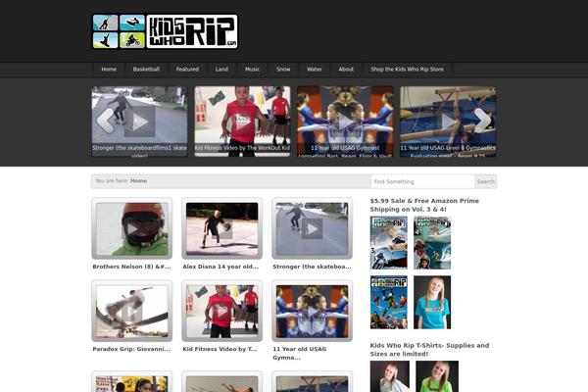Image resolution: width=588 pixels, height=392 pixels.
Task: Open Shop the Kids Who Rip Store
Action: click(x=408, y=70)
